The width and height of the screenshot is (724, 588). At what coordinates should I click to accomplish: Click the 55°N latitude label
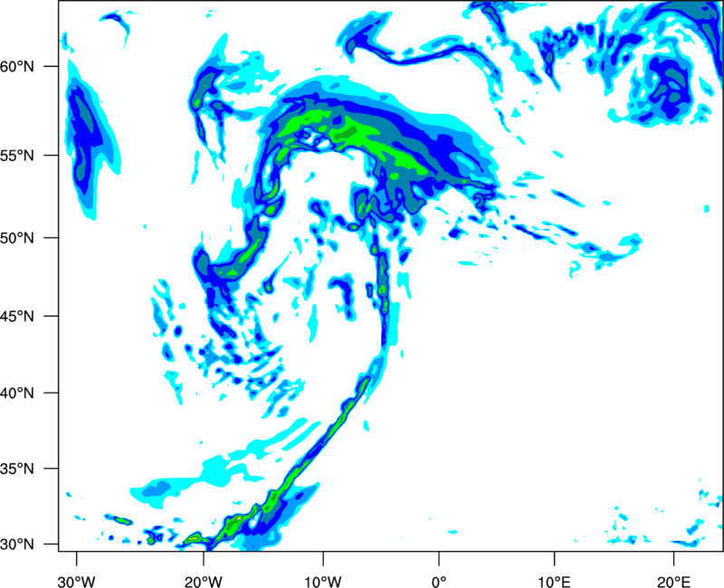(17, 156)
